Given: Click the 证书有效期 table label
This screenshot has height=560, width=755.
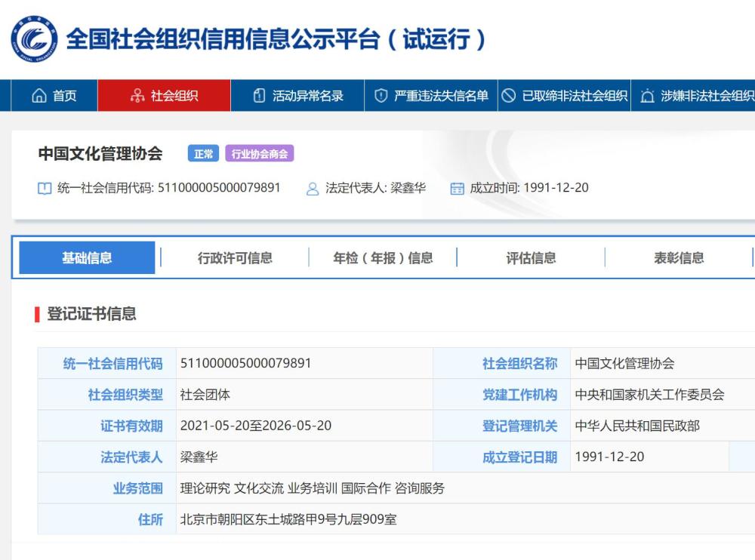Looking at the screenshot, I should 132,426.
